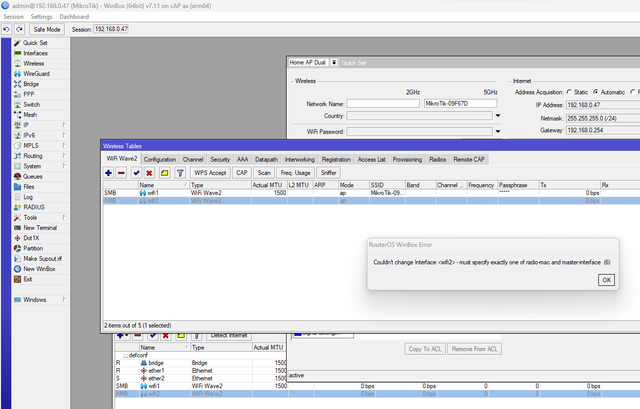Click the CAP button in Wireless Tables
Viewport: 640px width, 409px height.
[242, 173]
